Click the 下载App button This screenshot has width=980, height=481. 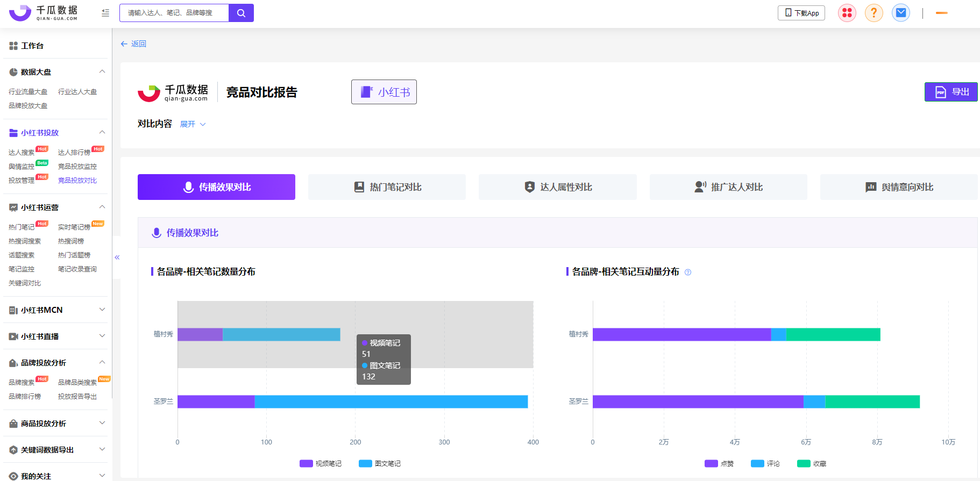click(801, 13)
